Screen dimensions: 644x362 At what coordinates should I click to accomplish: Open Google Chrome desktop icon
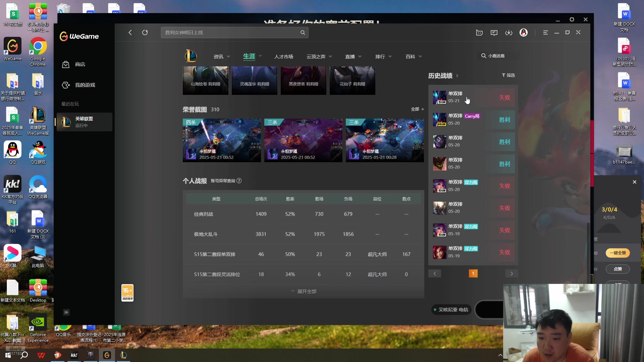coord(38,52)
